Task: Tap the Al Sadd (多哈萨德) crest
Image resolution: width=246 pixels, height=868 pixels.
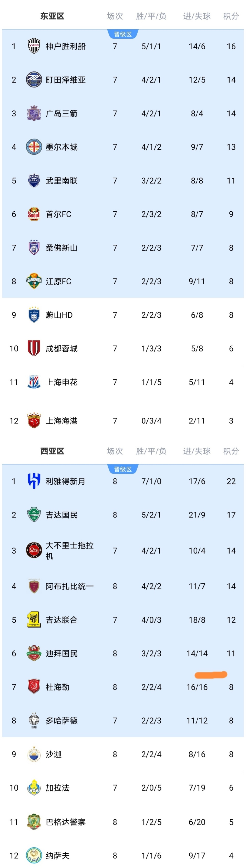Action: click(34, 721)
